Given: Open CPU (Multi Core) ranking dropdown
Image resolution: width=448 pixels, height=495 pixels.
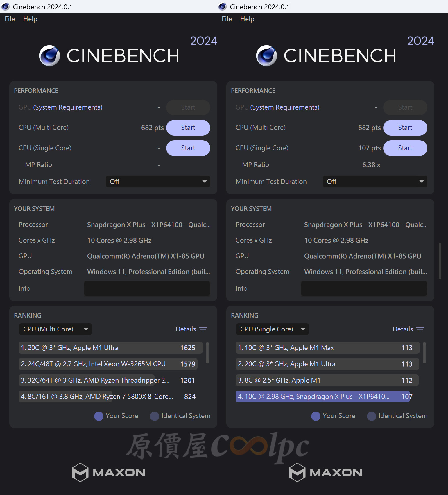Looking at the screenshot, I should click(x=55, y=329).
